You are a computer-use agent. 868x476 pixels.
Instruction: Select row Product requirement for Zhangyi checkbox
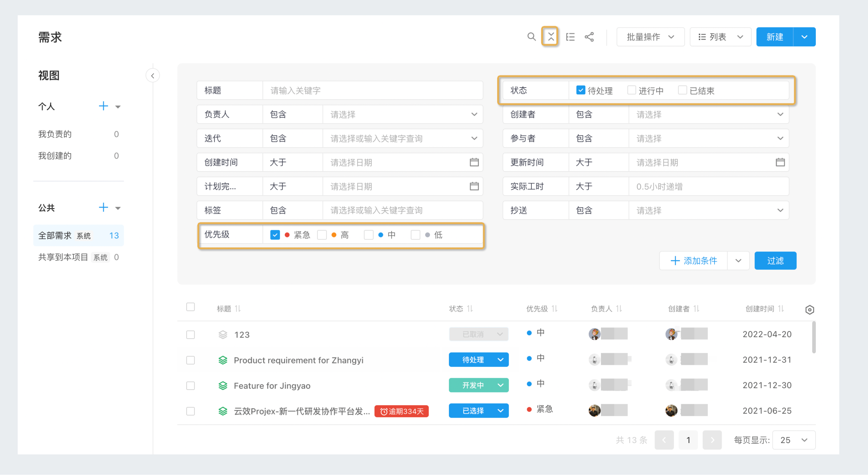pyautogui.click(x=190, y=360)
